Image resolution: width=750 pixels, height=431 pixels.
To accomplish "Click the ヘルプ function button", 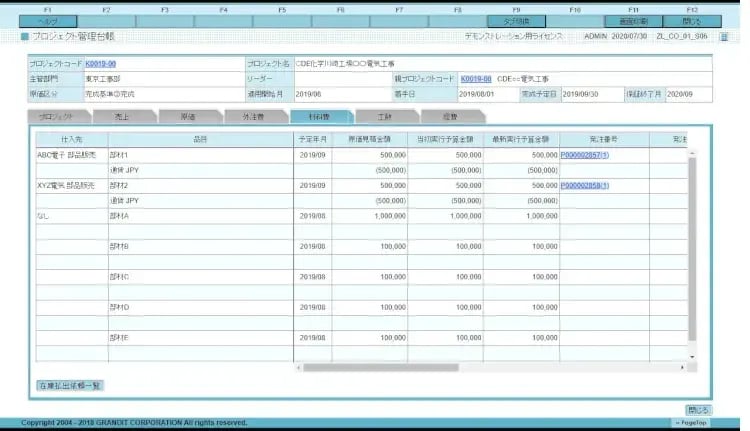I will 48,20.
